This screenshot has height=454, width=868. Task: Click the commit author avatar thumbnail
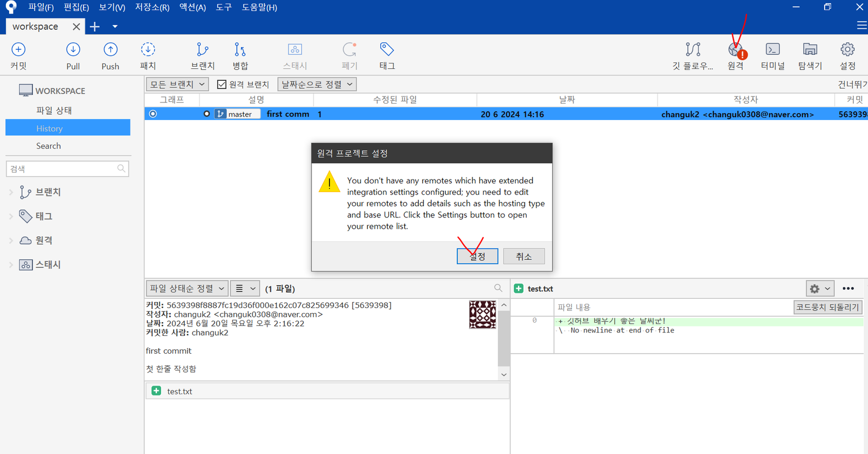pos(482,315)
